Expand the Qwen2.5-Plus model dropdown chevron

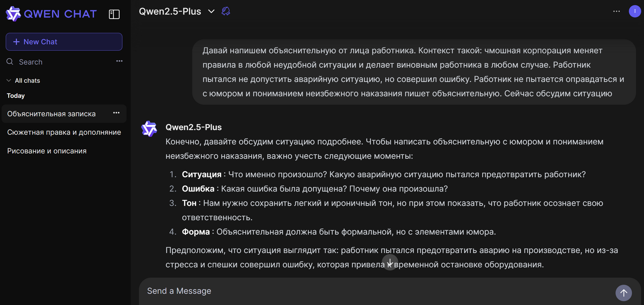211,12
